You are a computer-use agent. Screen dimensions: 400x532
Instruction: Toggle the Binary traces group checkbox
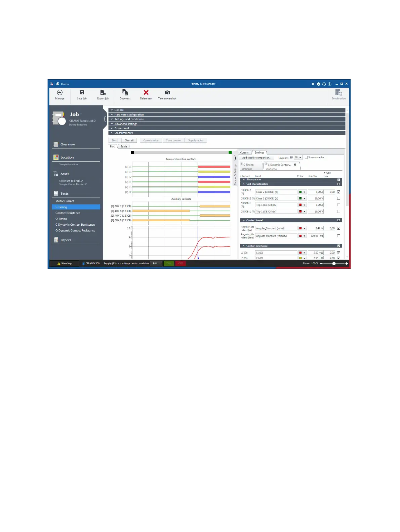pyautogui.click(x=338, y=180)
